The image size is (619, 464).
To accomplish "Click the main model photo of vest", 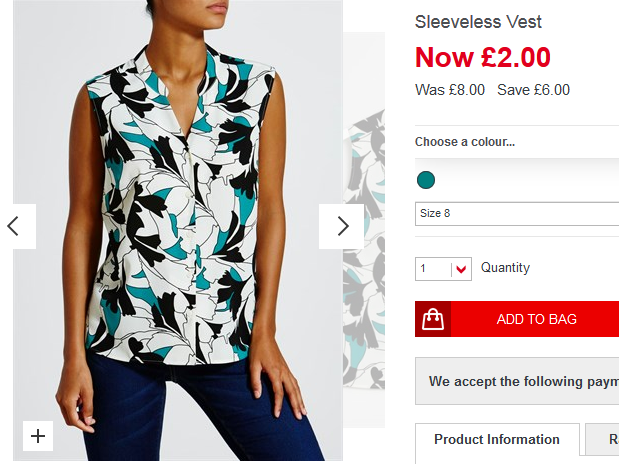I will click(x=178, y=230).
